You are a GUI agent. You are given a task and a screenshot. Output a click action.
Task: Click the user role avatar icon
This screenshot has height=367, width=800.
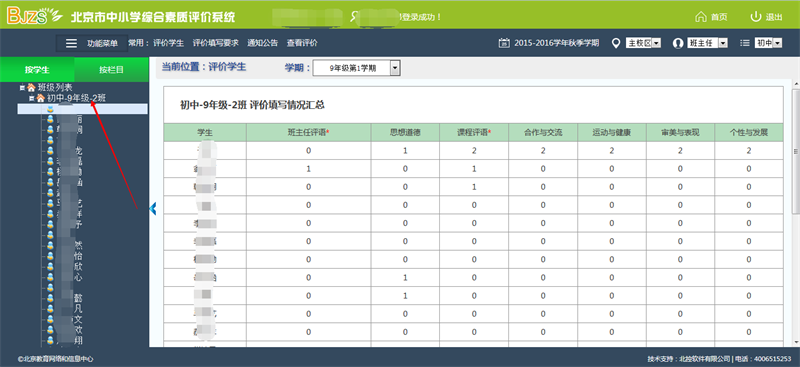678,43
